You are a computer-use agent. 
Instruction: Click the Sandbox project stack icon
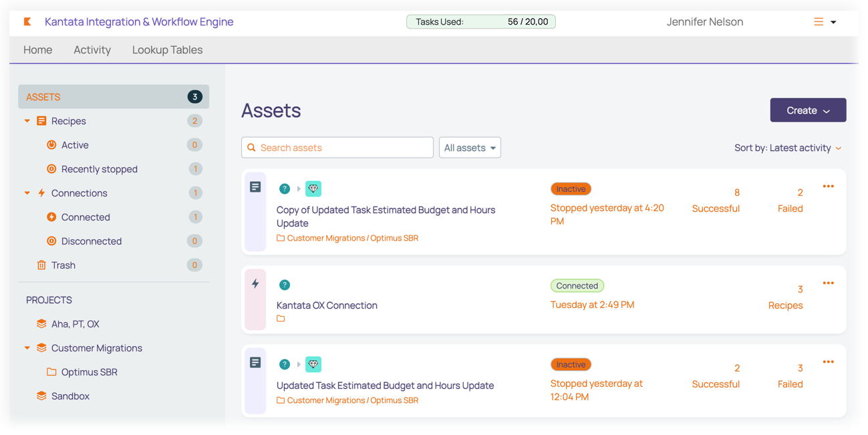tap(41, 396)
